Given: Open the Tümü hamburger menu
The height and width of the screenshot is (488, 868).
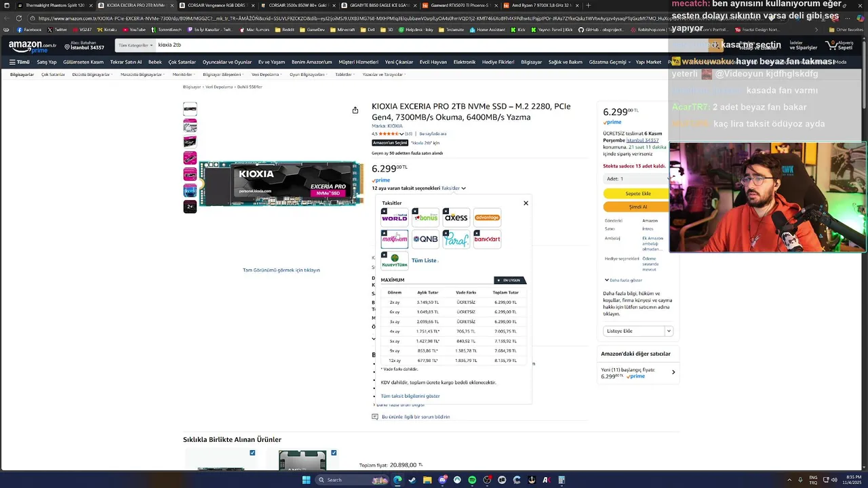Looking at the screenshot, I should pos(20,62).
